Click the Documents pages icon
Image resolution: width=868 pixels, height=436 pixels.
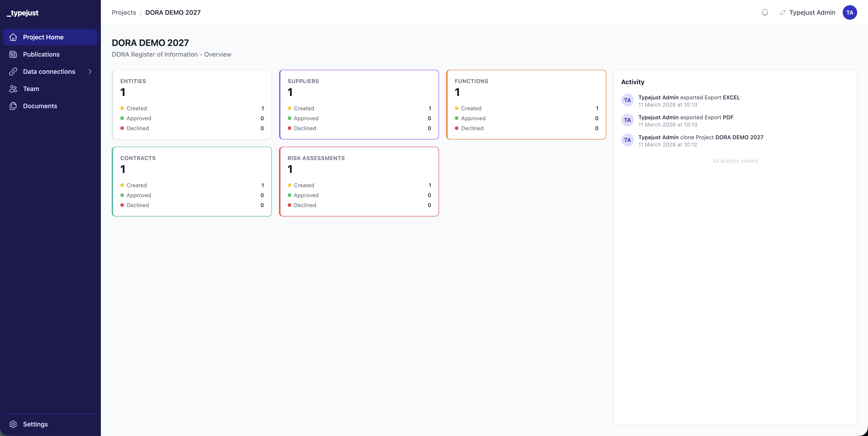(13, 106)
